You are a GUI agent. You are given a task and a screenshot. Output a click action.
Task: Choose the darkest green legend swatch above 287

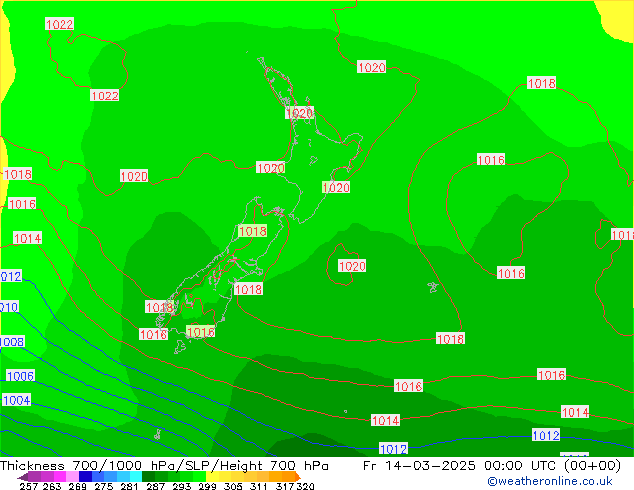[148, 477]
